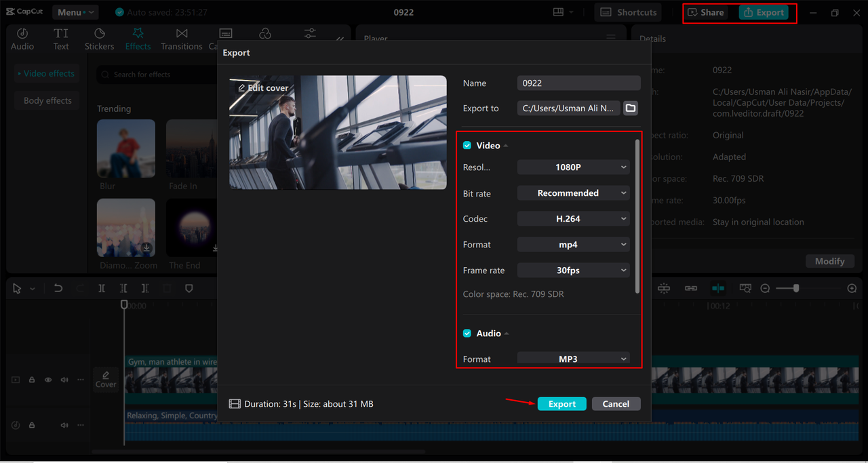Click the layout icon in title bar
Screen dimensions: 868x463
point(558,12)
